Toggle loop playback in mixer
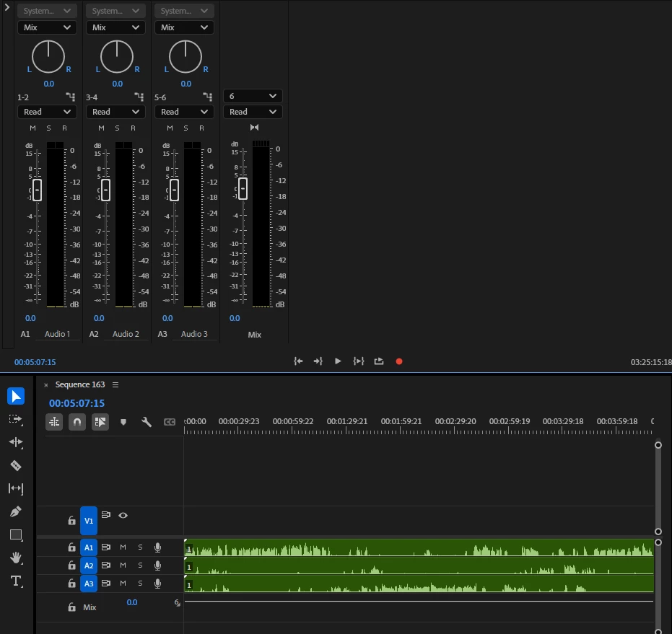 pyautogui.click(x=379, y=361)
